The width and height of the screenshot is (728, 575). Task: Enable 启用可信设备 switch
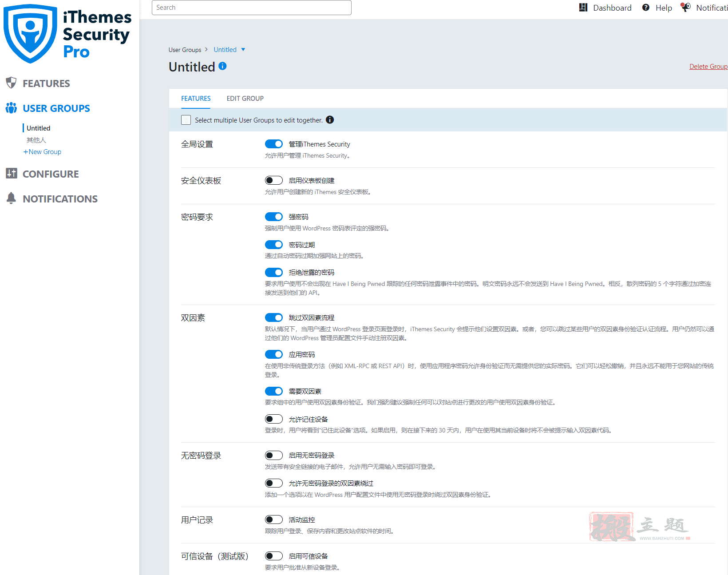[x=274, y=556]
